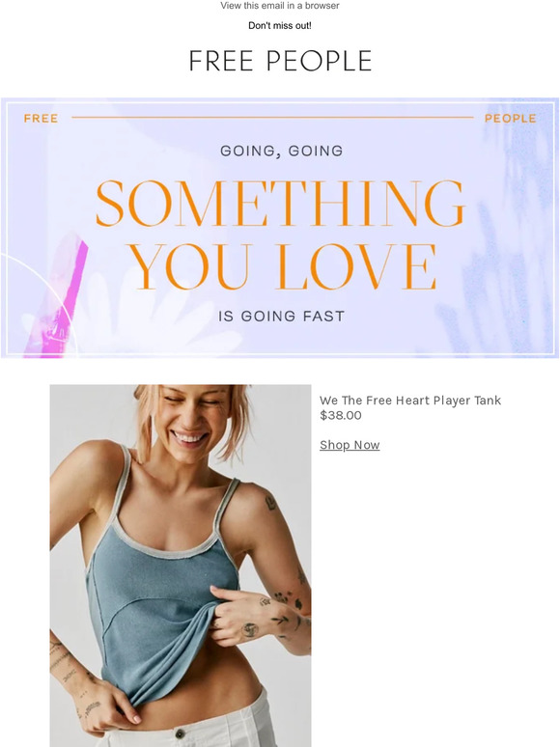560x747 pixels.
Task: Click the orange PEOPLE label in banner
Action: point(511,118)
